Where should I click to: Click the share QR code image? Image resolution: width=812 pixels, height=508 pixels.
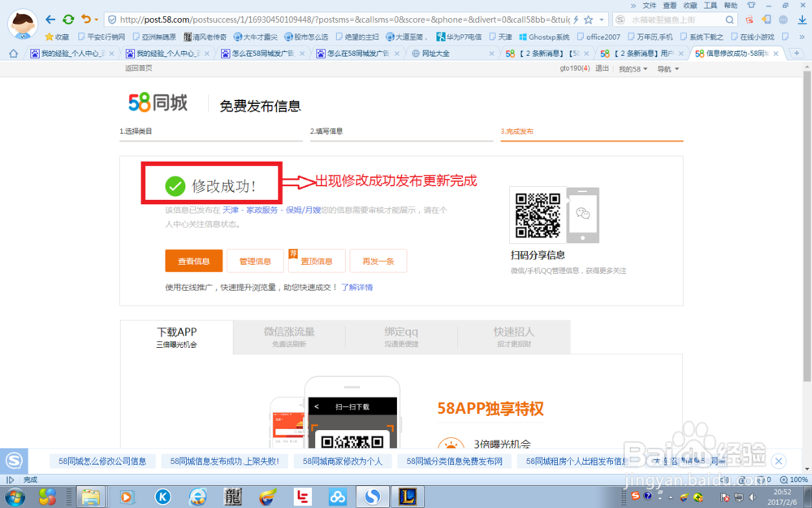(x=538, y=215)
